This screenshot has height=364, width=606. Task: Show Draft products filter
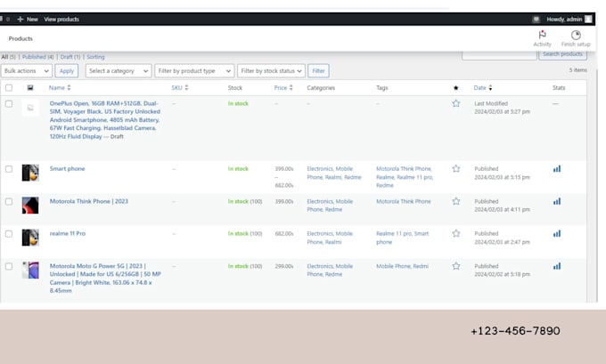[x=70, y=57]
